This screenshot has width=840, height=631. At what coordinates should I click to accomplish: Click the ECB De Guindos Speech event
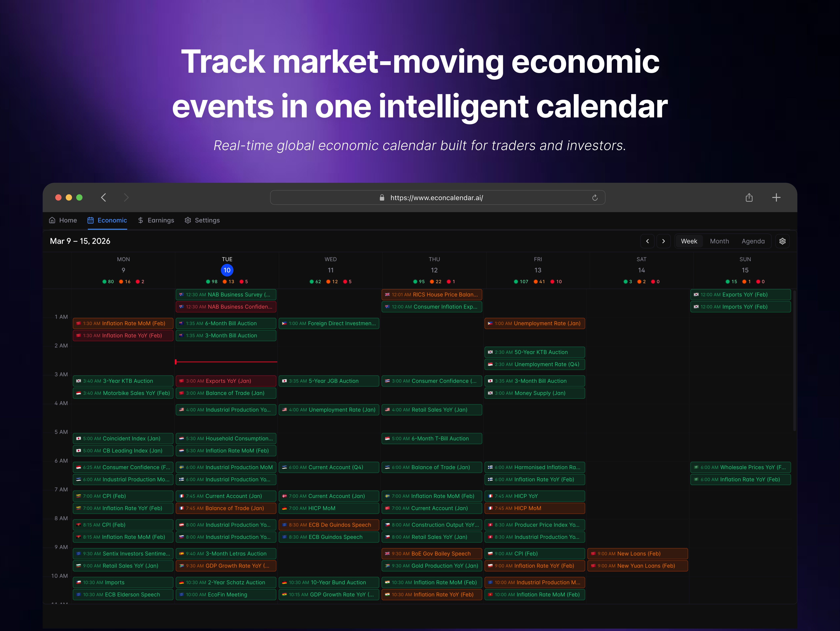point(329,525)
